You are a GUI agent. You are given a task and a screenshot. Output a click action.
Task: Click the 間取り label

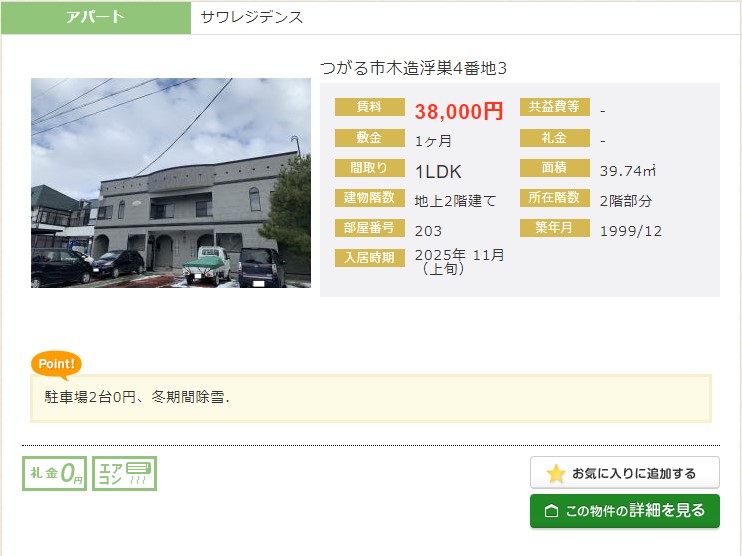(369, 168)
